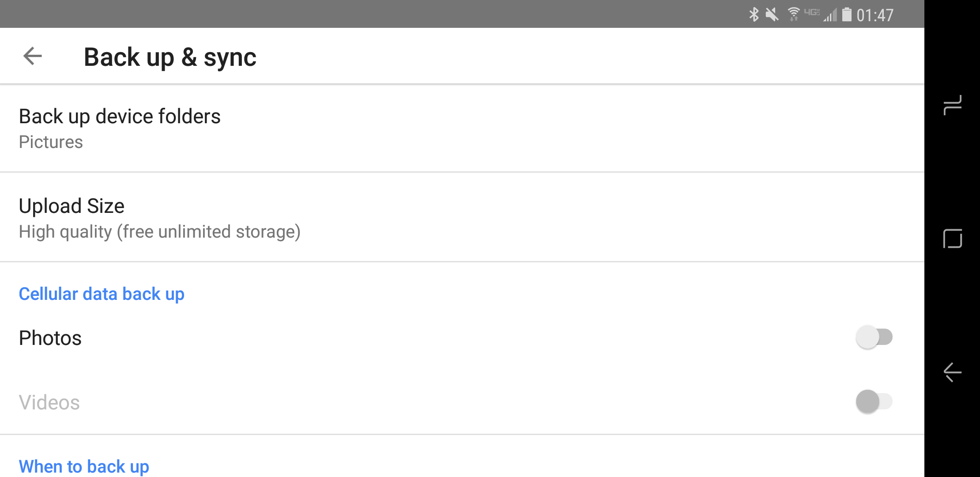Image resolution: width=980 pixels, height=477 pixels.
Task: Open the Upload Size setting
Action: tap(462, 217)
